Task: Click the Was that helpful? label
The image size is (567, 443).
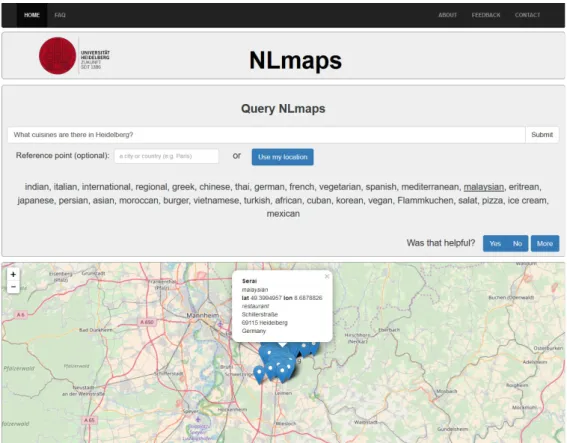Action: pyautogui.click(x=440, y=243)
